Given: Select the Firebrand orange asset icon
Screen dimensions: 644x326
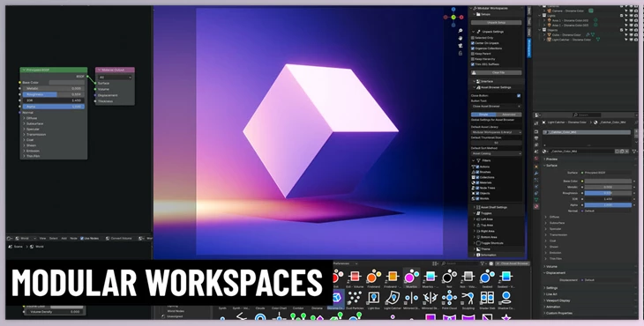Looking at the screenshot, I should 374,278.
